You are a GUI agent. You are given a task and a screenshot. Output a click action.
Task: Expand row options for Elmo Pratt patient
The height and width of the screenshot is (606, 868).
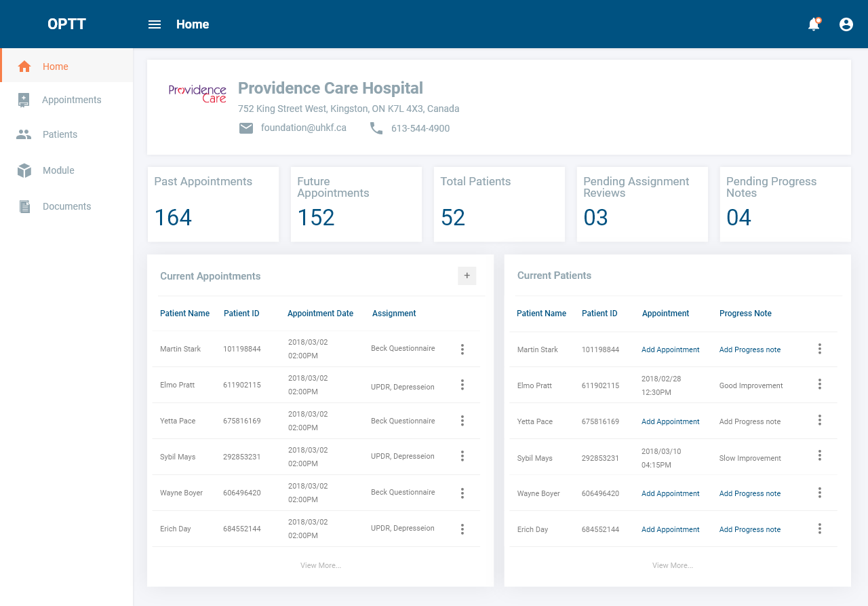coord(819,385)
